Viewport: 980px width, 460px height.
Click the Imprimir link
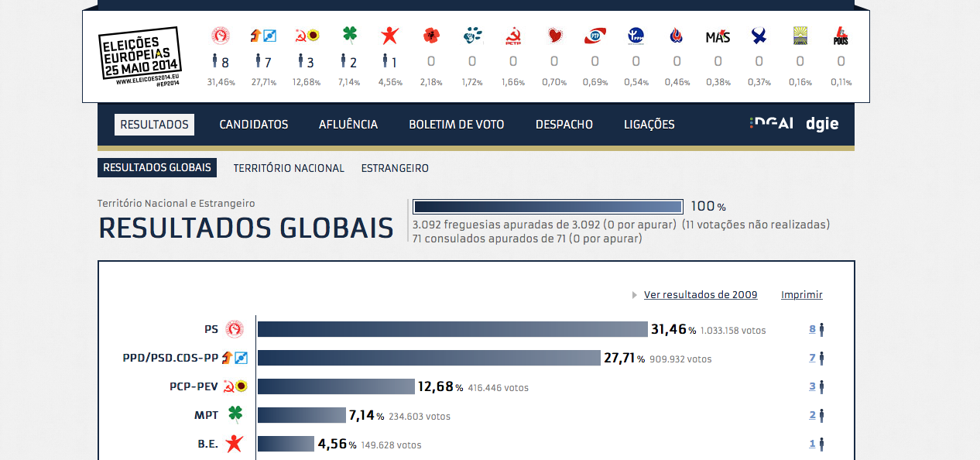pos(801,295)
